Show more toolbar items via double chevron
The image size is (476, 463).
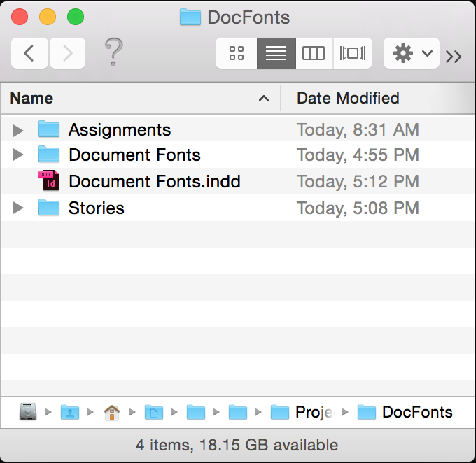point(454,56)
